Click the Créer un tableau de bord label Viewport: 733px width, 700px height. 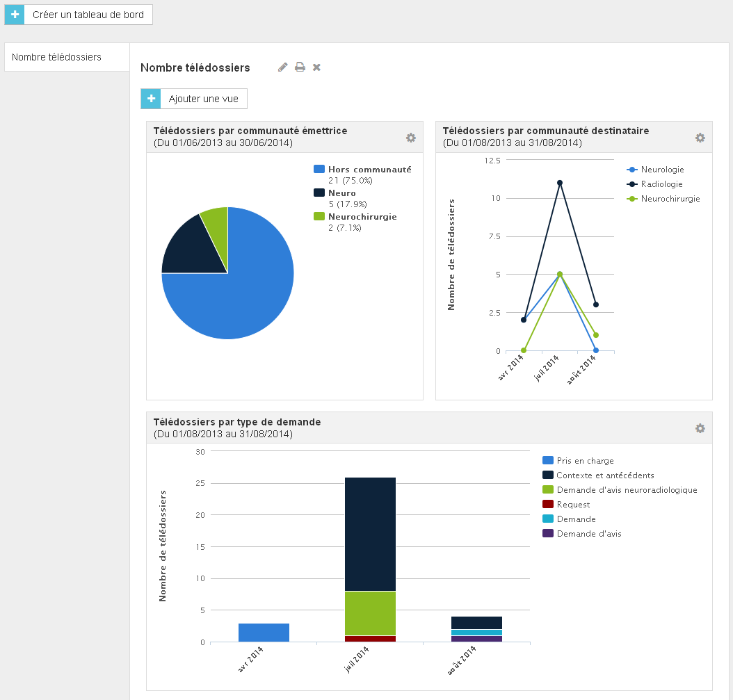click(x=88, y=15)
